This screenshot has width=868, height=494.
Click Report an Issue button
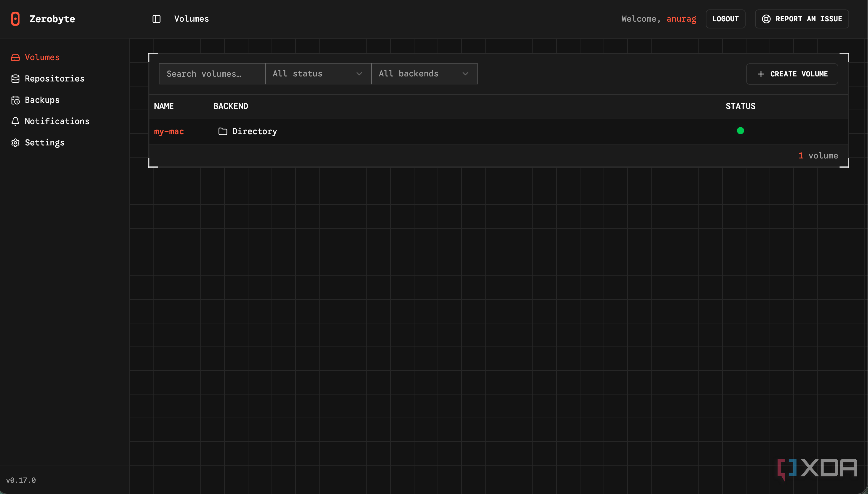[x=802, y=19]
